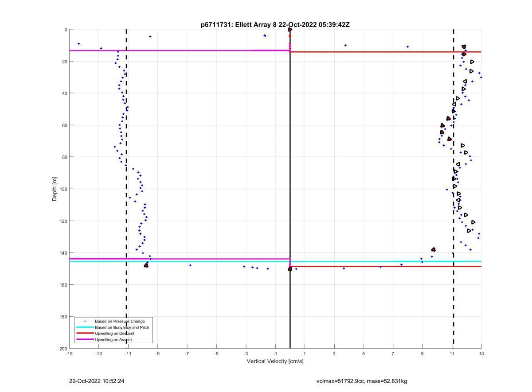The image size is (532, 392).
Task: Click x-axis tick label '-9'
Action: pos(157,353)
